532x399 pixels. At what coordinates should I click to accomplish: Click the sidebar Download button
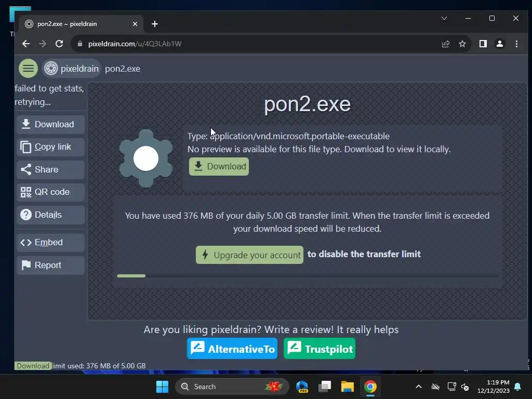tap(50, 124)
